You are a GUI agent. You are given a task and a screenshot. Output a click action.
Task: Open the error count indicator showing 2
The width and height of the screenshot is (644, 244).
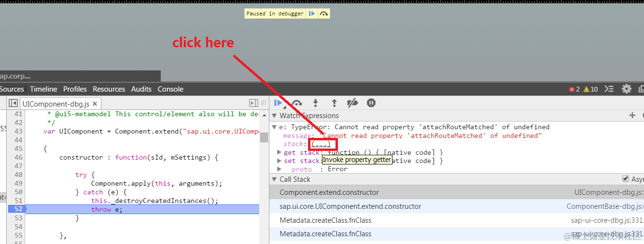(574, 89)
